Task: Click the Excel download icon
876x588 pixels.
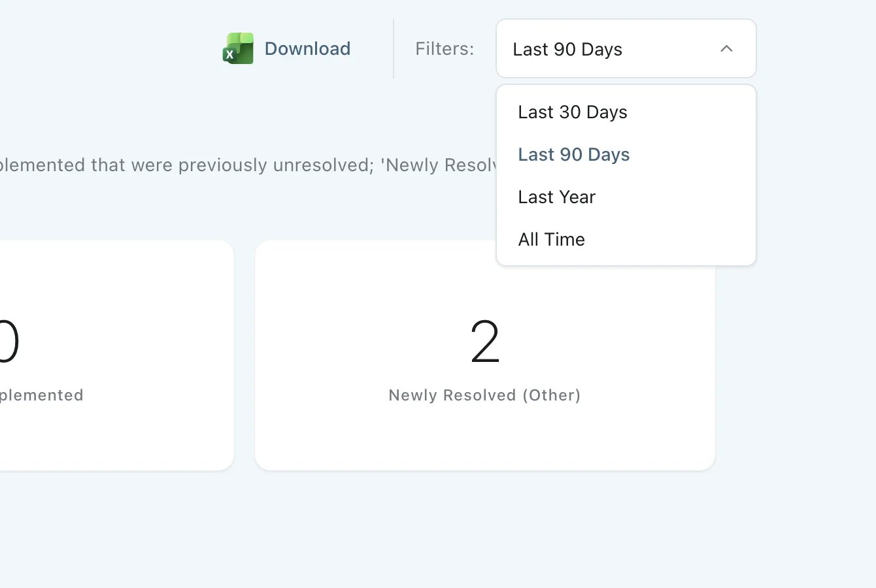Action: [238, 48]
